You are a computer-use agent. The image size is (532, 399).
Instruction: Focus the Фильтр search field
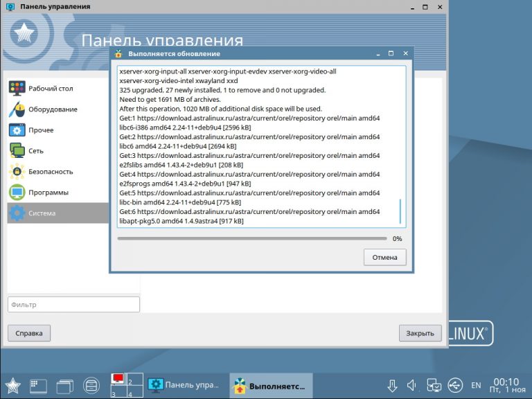(x=73, y=304)
